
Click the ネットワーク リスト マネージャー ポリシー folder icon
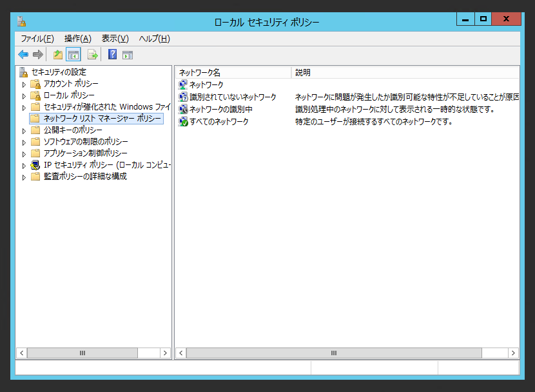35,119
